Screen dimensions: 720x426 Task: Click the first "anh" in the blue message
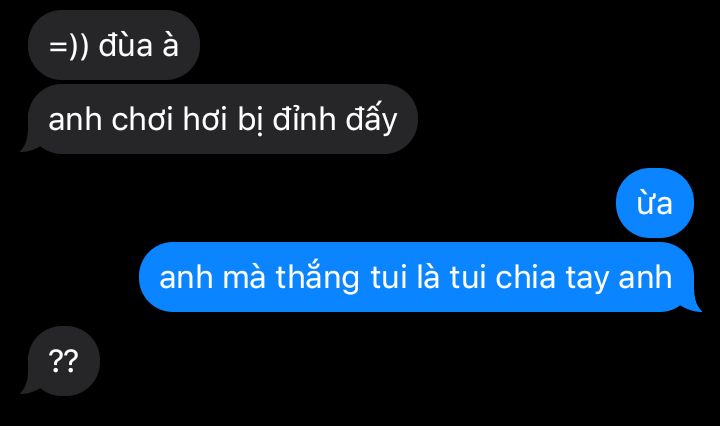186,277
